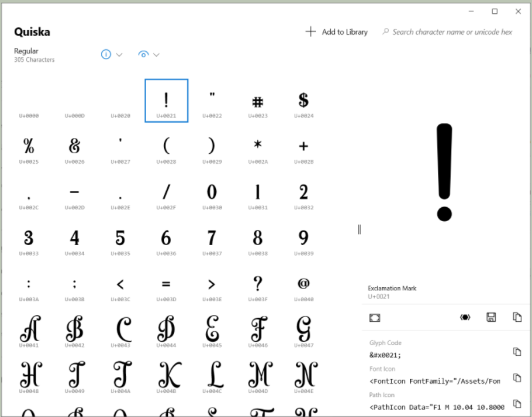Image resolution: width=532 pixels, height=417 pixels.
Task: Click the font info circle icon
Action: [106, 54]
